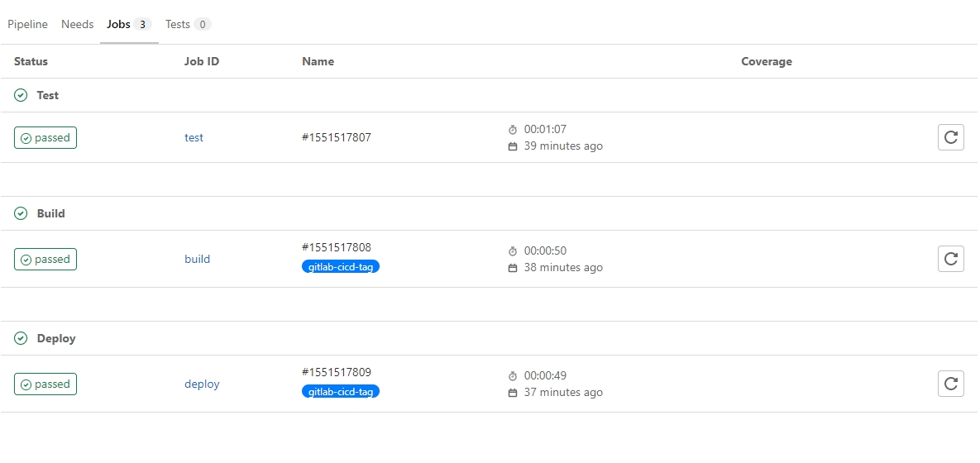980x463 pixels.
Task: Open the test job link
Action: click(194, 137)
